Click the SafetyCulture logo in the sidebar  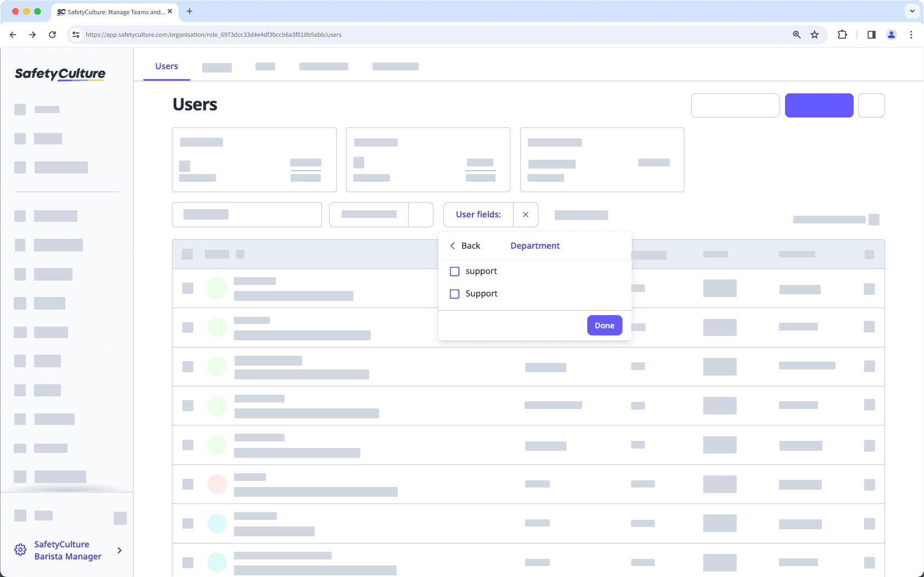[x=59, y=74]
